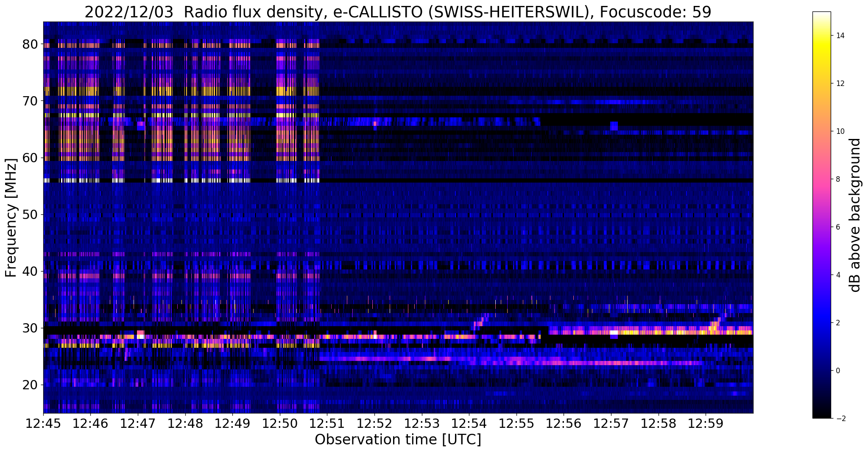The height and width of the screenshot is (452, 868).
Task: Click the colorbar tick label 10
Action: (x=840, y=131)
